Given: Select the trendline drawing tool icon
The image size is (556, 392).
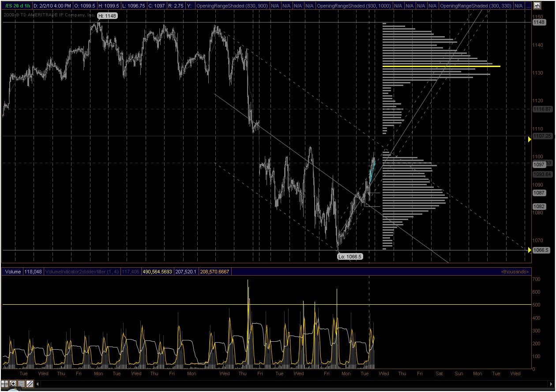Looking at the screenshot, I should (30, 384).
